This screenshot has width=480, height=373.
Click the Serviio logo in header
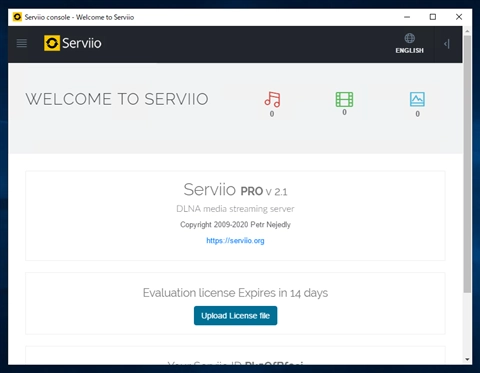tap(73, 43)
